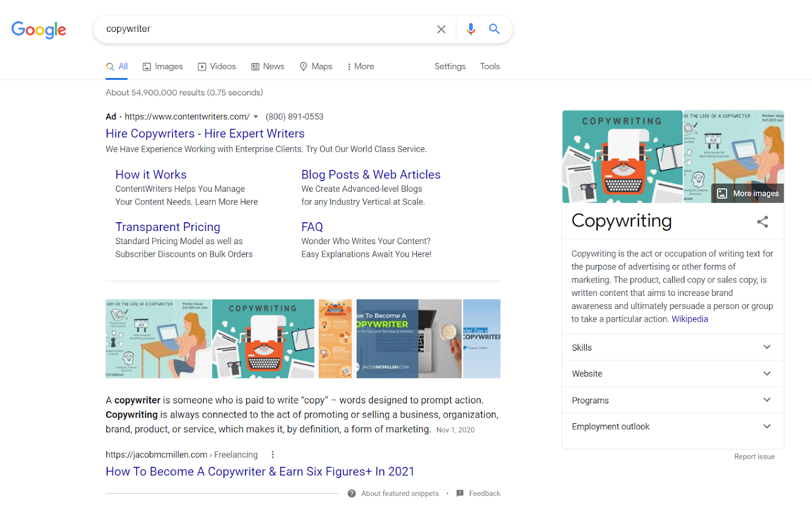
Task: Click the Feedback link under snippet
Action: [485, 493]
